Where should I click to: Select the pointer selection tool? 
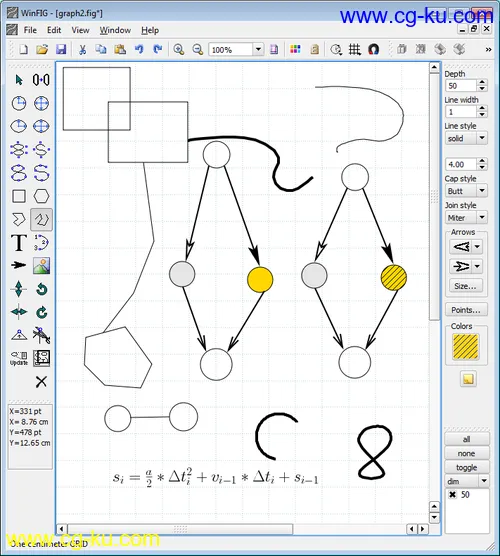pyautogui.click(x=19, y=80)
